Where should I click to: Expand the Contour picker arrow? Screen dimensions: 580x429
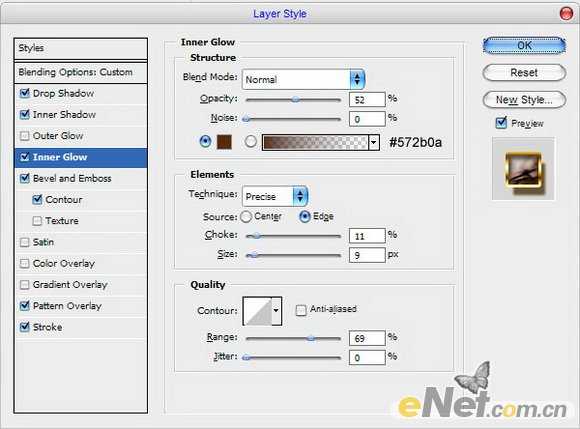pyautogui.click(x=276, y=311)
